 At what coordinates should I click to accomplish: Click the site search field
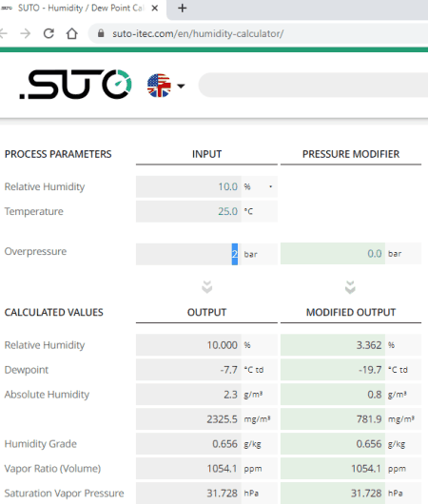pos(314,86)
